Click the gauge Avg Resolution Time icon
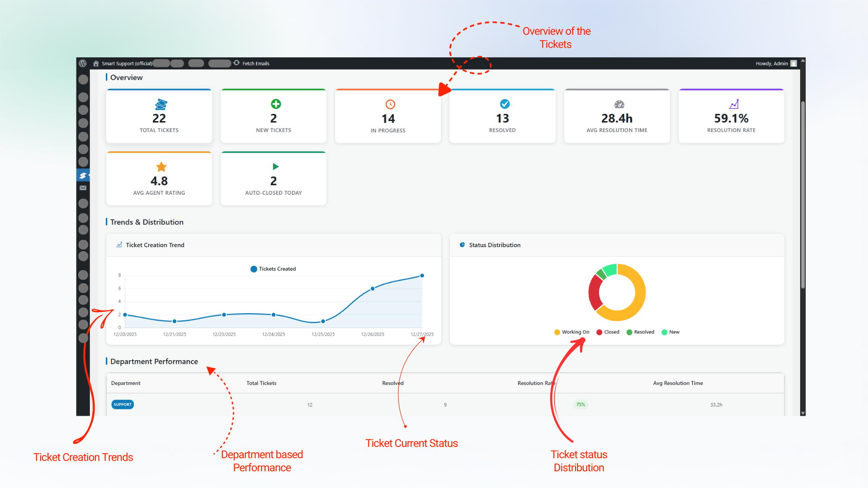 coord(619,104)
